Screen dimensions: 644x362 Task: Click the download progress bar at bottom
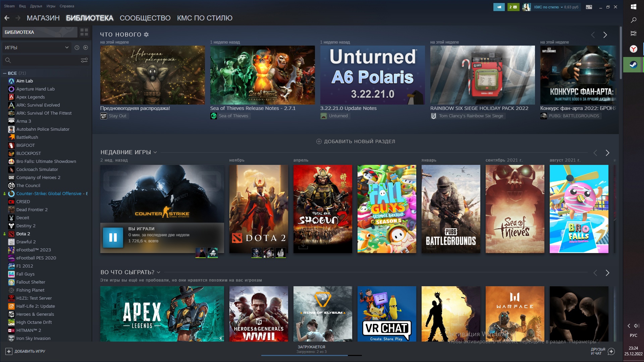(x=311, y=355)
